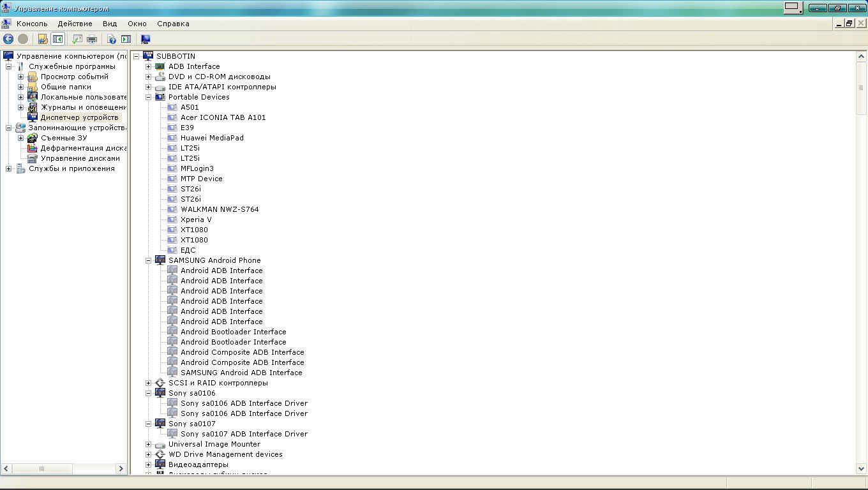Select the MTP Device entry
This screenshot has width=868, height=490.
202,179
